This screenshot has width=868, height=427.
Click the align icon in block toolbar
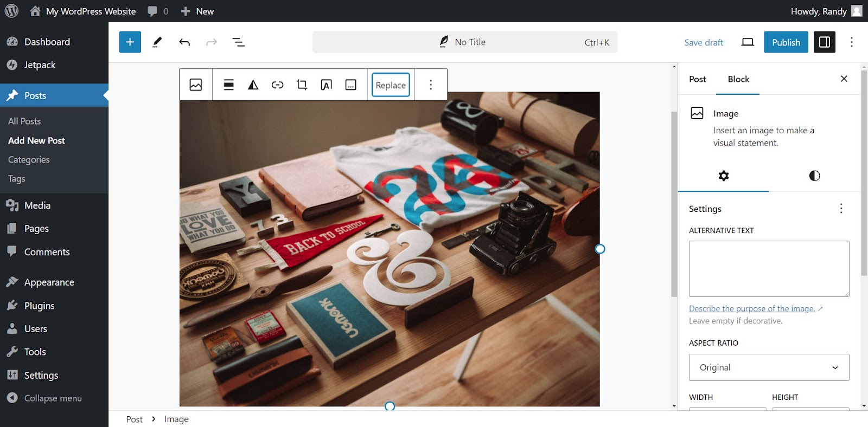point(228,85)
